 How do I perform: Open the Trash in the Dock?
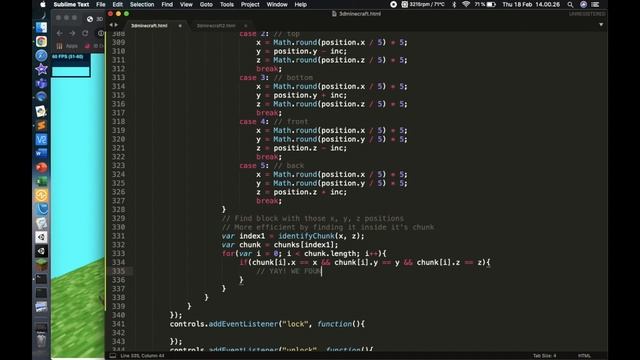[x=41, y=341]
